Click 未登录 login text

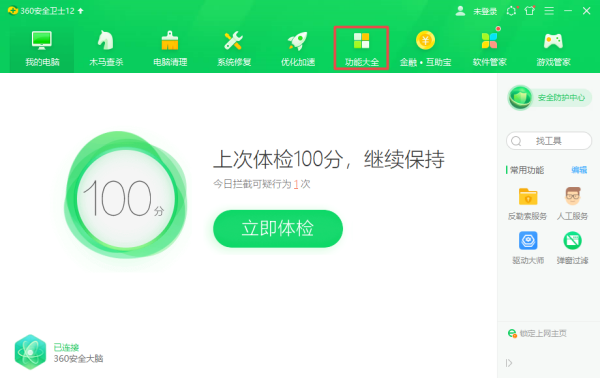point(485,11)
